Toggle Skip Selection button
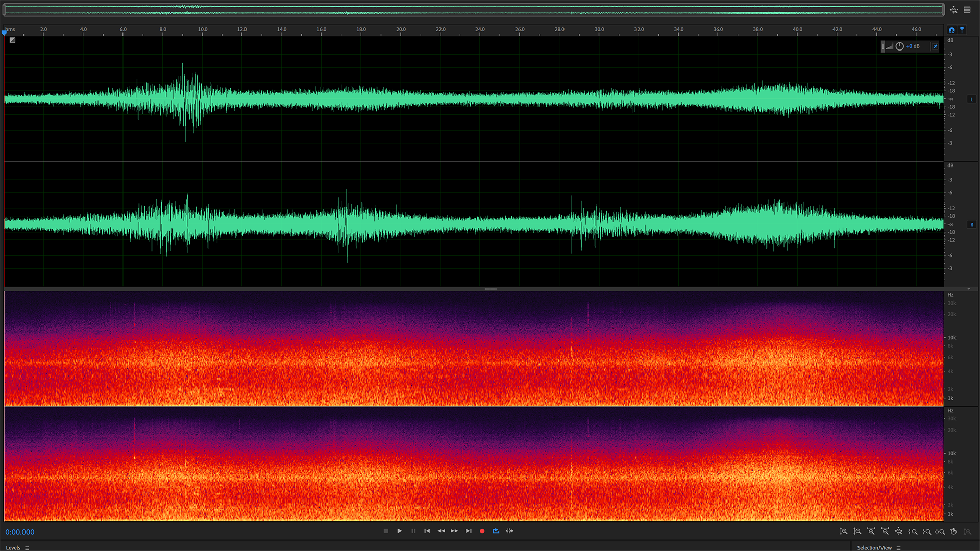980x551 pixels. pyautogui.click(x=509, y=531)
